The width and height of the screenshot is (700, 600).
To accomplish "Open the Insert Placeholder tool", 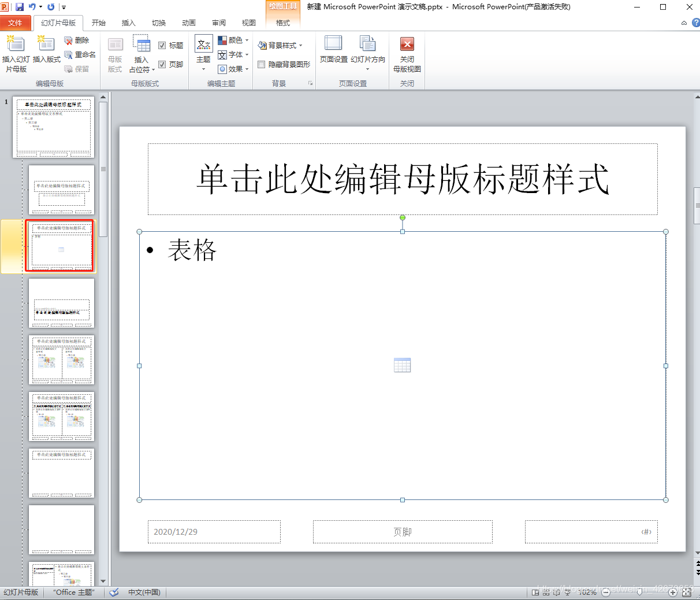I will point(141,54).
